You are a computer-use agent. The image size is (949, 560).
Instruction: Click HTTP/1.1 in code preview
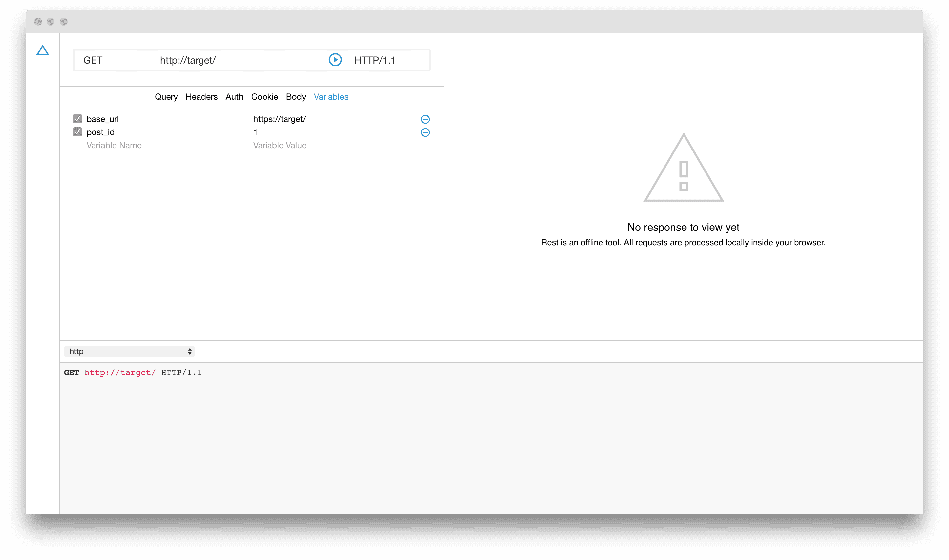point(181,373)
